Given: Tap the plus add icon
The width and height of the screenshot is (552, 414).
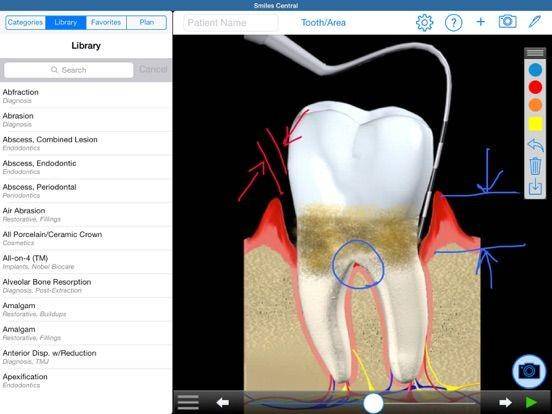Looking at the screenshot, I should click(480, 22).
